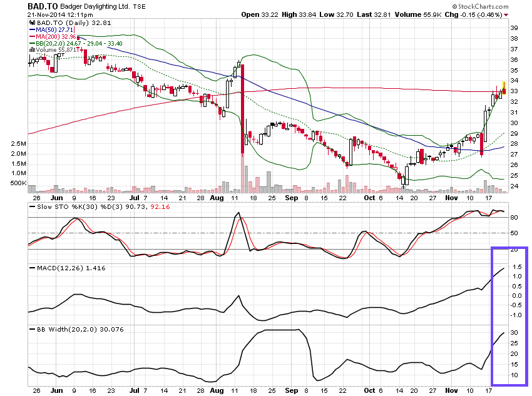Click the High 33.84 value
Screen dimensions: 532x396
pyautogui.click(x=299, y=14)
